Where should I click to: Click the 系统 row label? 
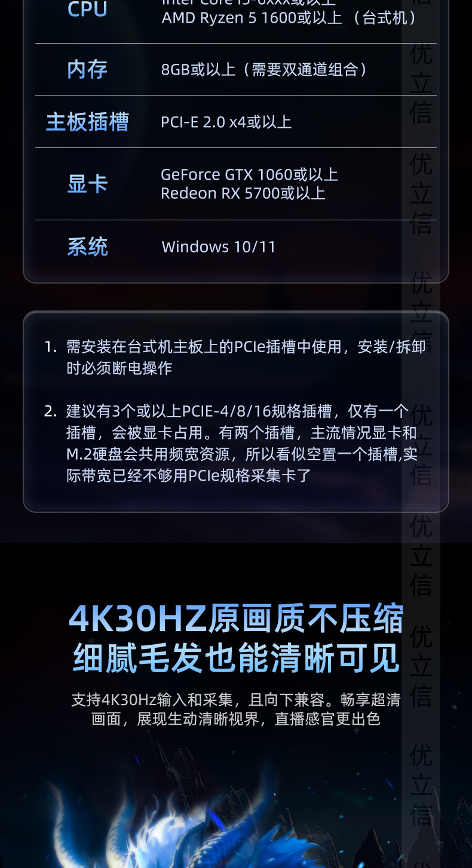coord(87,247)
